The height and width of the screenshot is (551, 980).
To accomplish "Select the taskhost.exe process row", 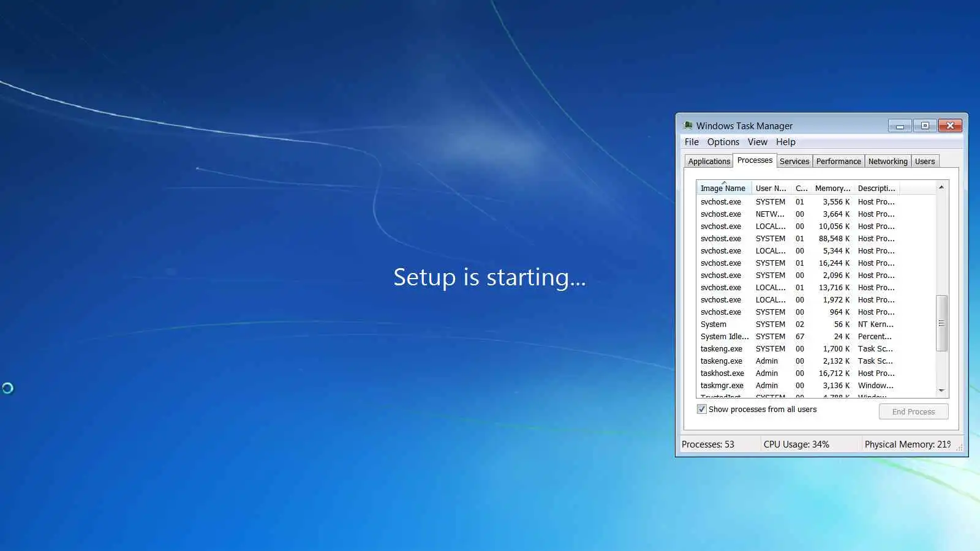I will [816, 373].
